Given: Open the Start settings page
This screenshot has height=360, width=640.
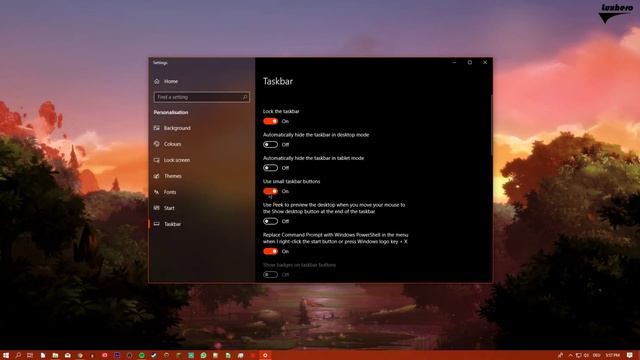Looking at the screenshot, I should tap(164, 208).
